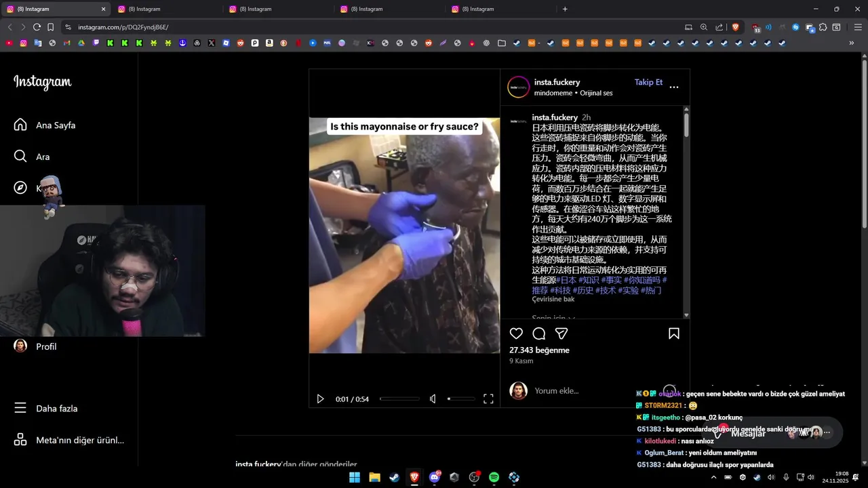Click the Instagram logo
The width and height of the screenshot is (868, 488).
coord(43,82)
